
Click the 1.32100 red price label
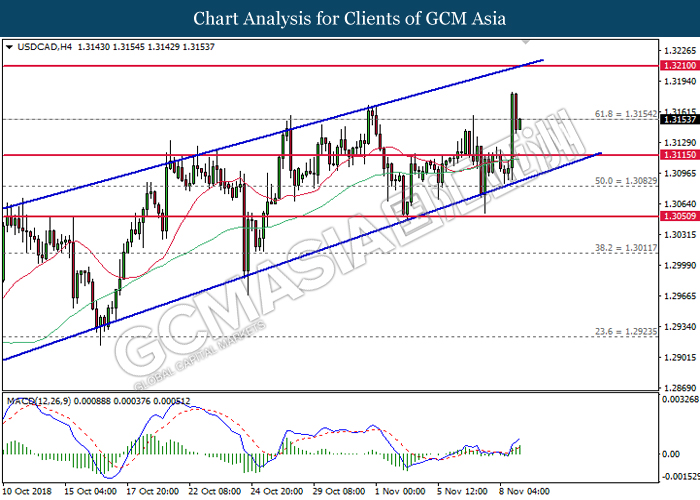coord(679,66)
